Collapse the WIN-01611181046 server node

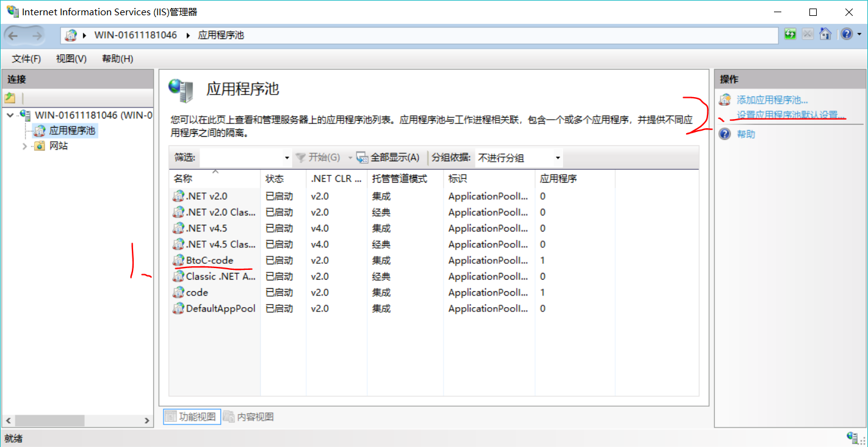[9, 115]
